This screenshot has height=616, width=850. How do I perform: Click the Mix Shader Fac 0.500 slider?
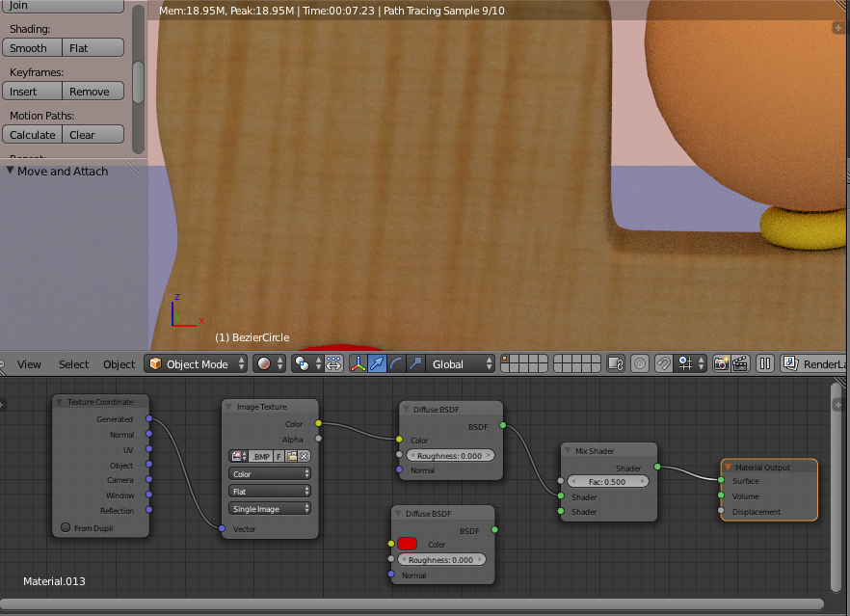[607, 482]
